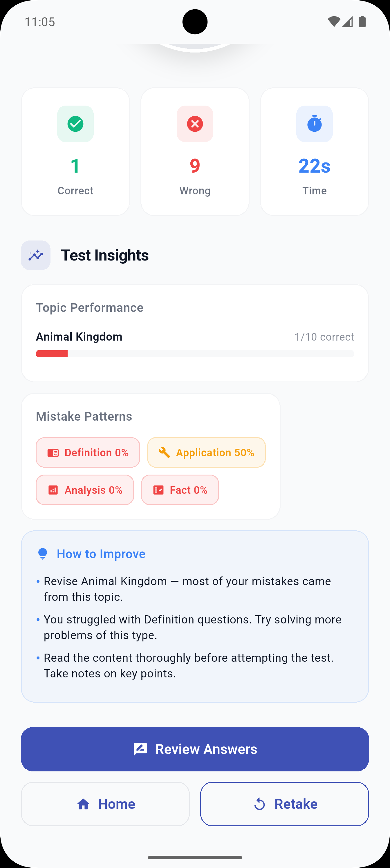This screenshot has width=390, height=868.
Task: Click the blue stopwatch Time icon
Action: click(x=314, y=124)
